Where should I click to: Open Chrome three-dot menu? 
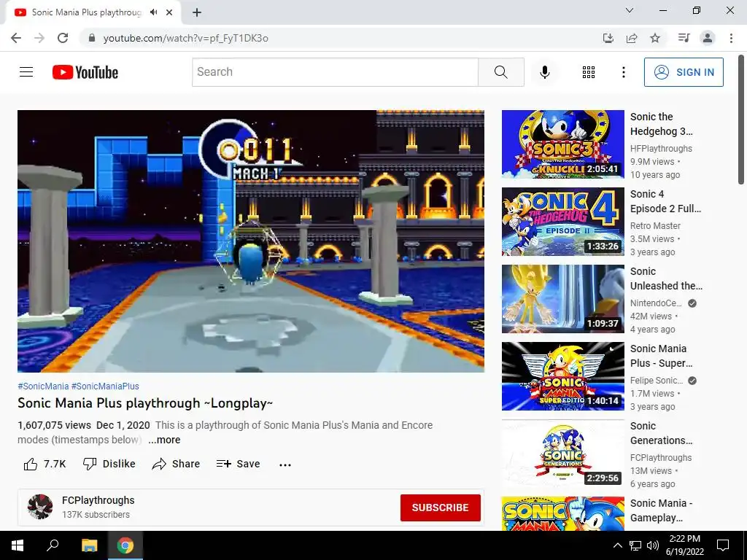click(x=731, y=38)
